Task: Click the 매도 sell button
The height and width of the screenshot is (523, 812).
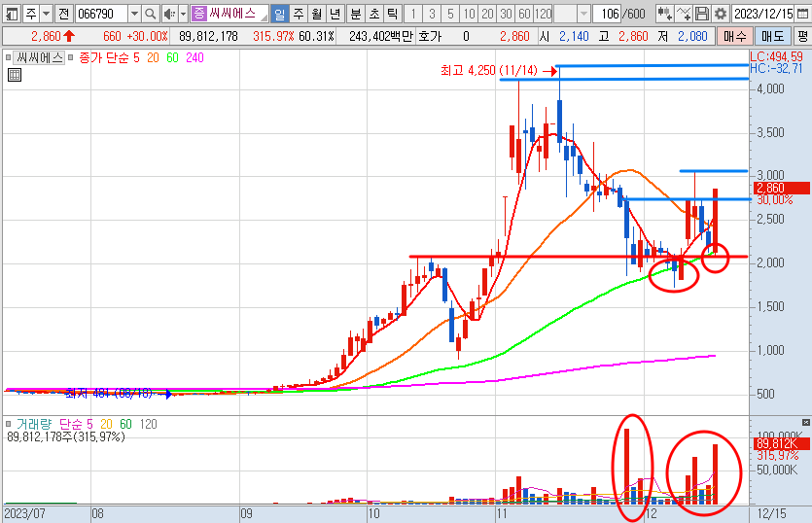Action: (773, 36)
